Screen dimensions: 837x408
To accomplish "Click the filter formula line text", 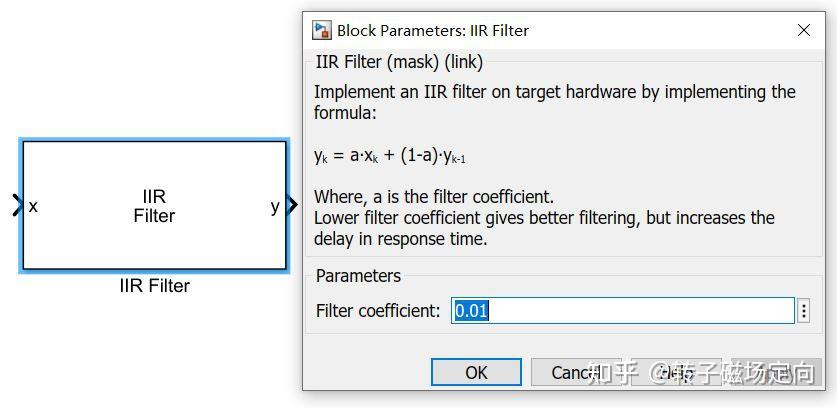I will coord(390,156).
